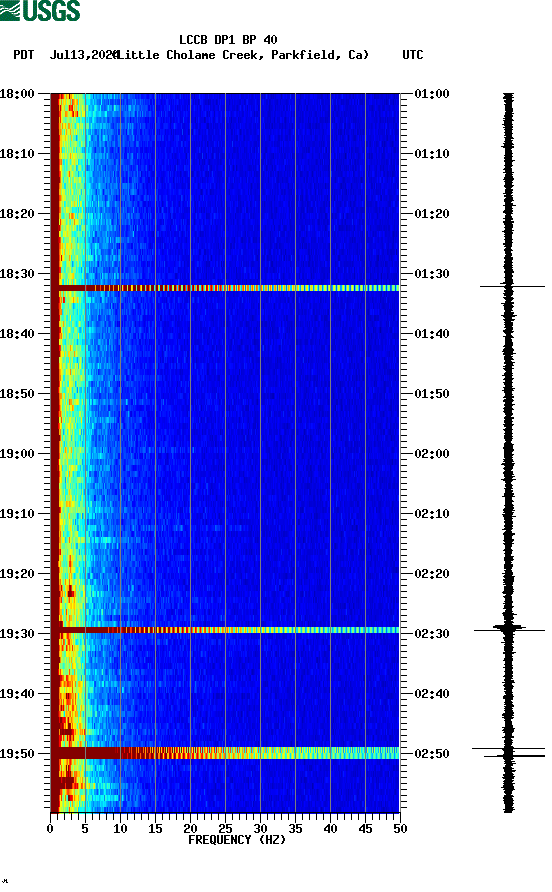Click the 19:00 PDT time label

click(x=17, y=453)
